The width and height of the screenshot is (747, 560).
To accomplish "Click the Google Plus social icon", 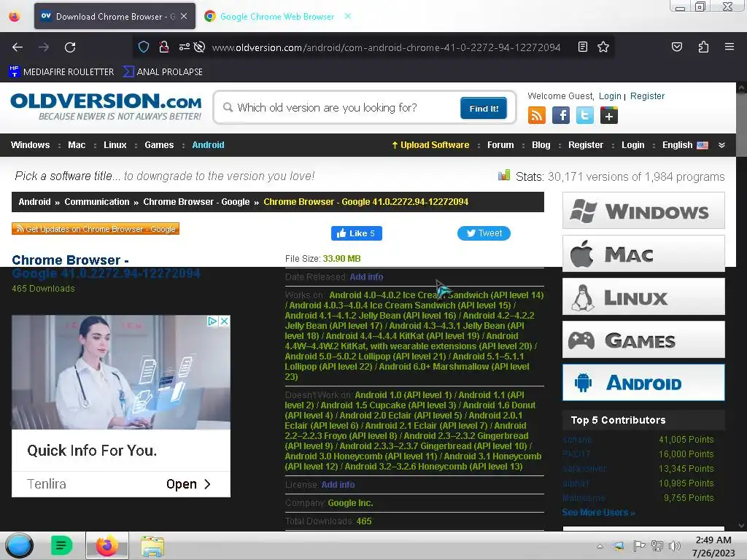I will (x=609, y=116).
